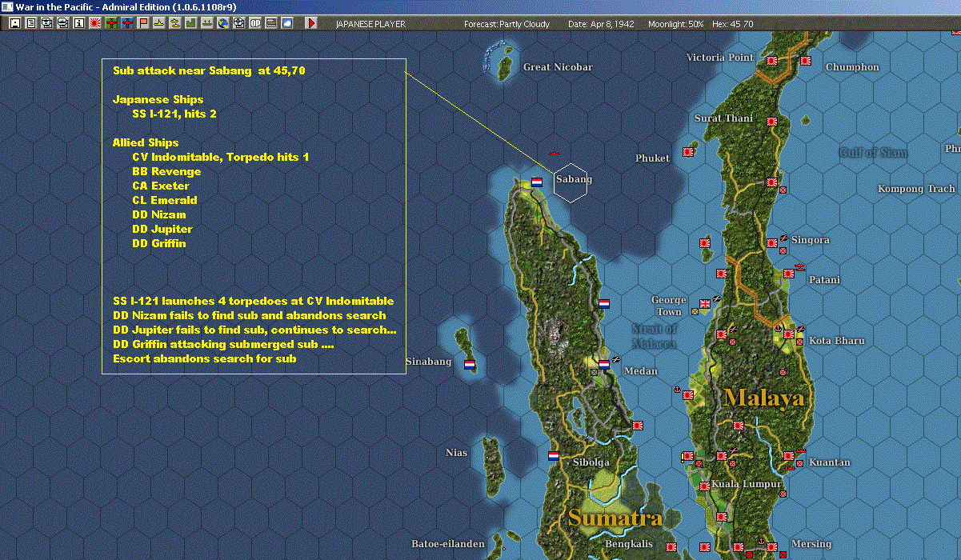Screen dimensions: 961x560
Task: Click the green ship with arrows icon
Action: [x=206, y=23]
